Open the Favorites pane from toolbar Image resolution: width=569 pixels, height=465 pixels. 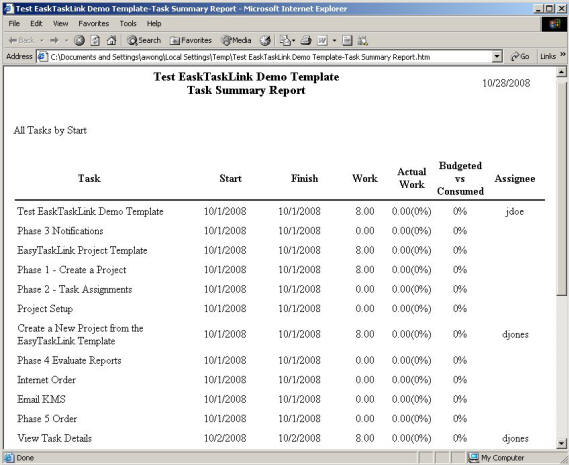pyautogui.click(x=191, y=40)
